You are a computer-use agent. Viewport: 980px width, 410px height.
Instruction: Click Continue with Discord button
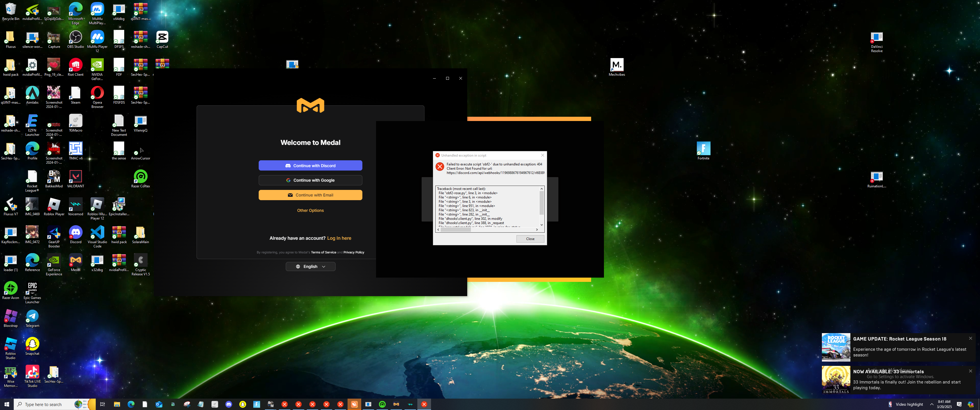coord(310,165)
